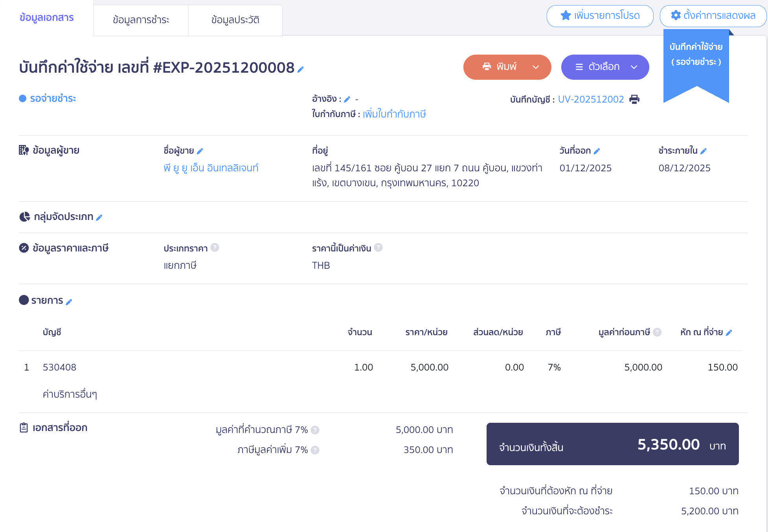This screenshot has width=768, height=532.
Task: Click pencil icon beside expense number EXP-20251200008
Action: click(x=301, y=70)
